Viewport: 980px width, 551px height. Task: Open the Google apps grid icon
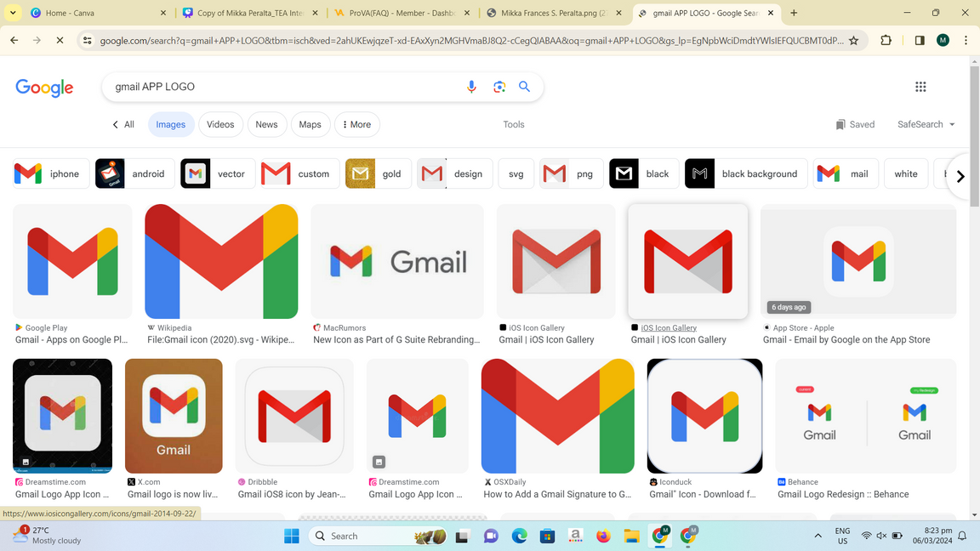(x=920, y=87)
